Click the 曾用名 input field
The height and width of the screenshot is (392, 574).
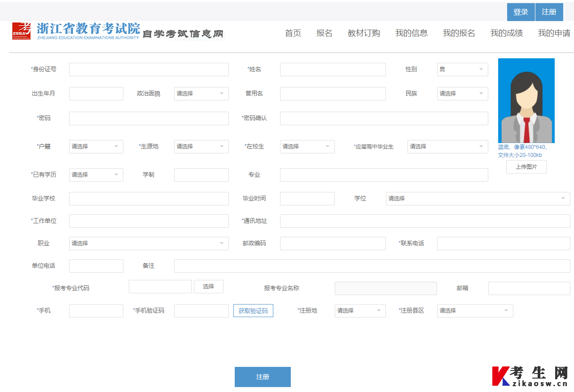click(333, 94)
